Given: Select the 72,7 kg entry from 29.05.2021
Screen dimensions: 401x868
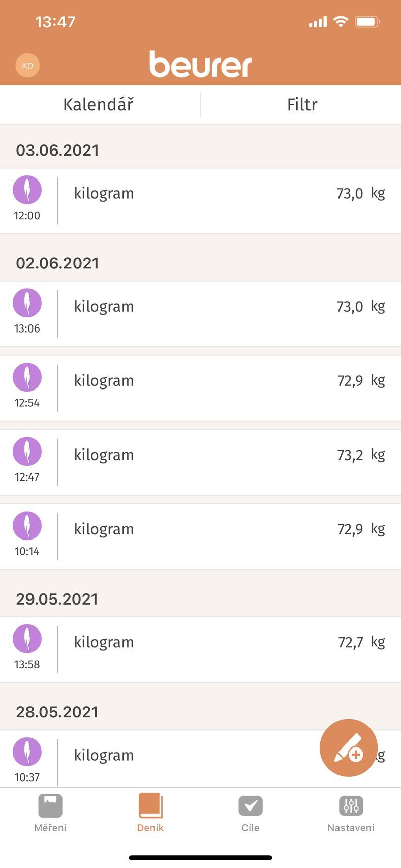Looking at the screenshot, I should click(200, 650).
